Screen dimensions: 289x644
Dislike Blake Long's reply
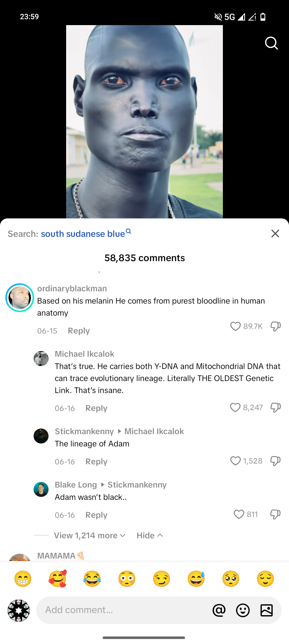tap(275, 514)
